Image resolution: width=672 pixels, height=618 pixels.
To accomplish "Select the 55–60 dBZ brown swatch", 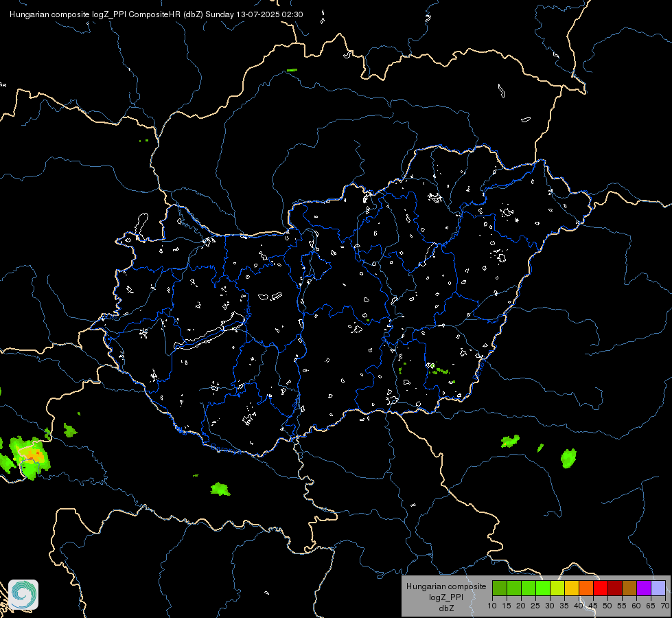I will [629, 588].
